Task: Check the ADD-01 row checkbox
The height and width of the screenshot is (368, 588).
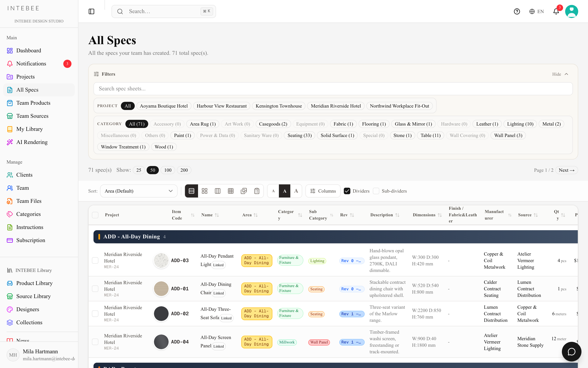Action: pos(95,289)
